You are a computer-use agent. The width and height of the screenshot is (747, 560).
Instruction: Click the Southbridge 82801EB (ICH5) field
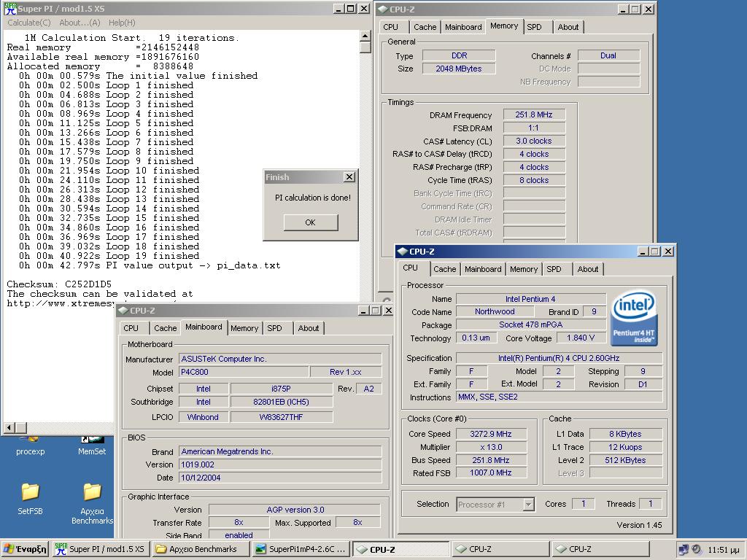tap(281, 402)
